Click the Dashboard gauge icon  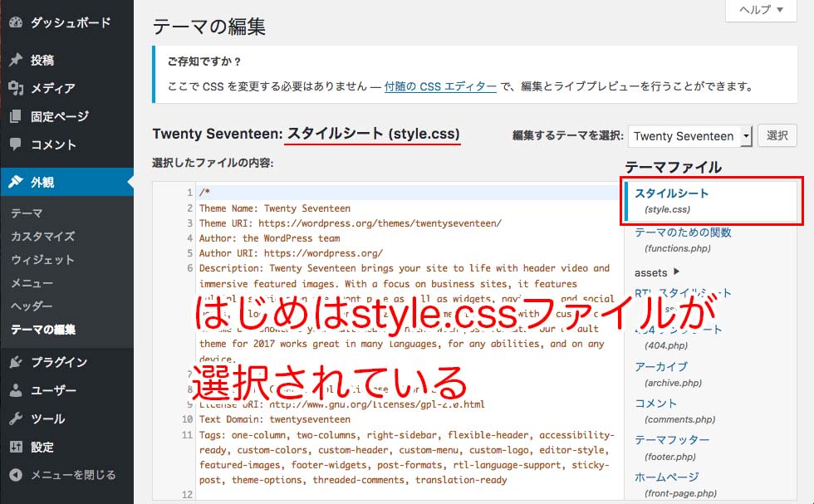click(16, 22)
